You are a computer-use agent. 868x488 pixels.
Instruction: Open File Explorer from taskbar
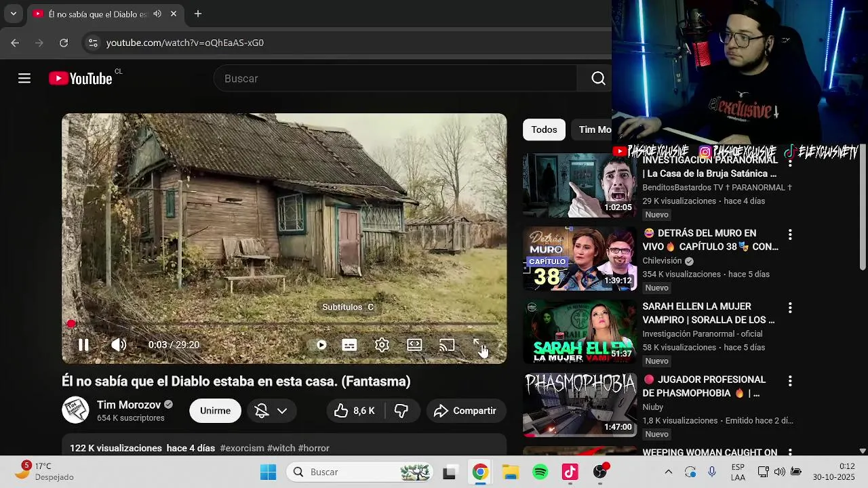(511, 472)
